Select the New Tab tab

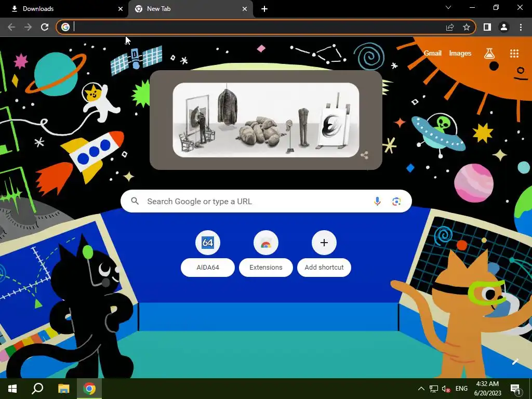coord(190,9)
